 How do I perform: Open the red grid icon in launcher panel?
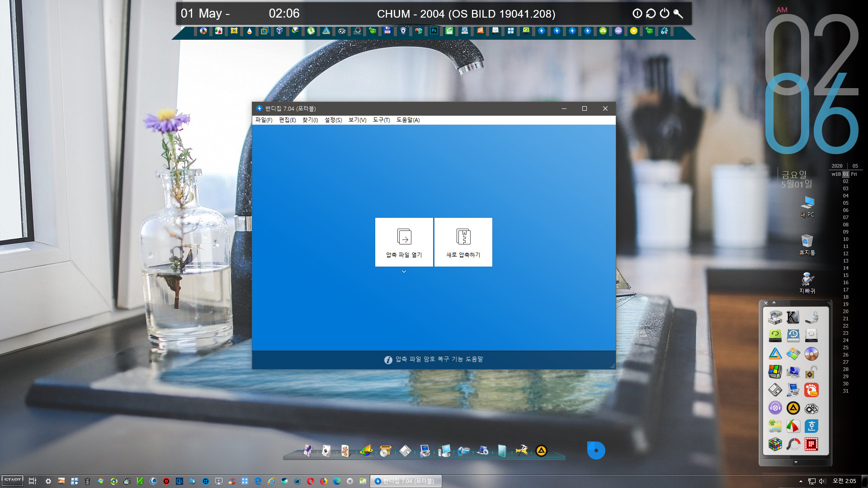click(811, 444)
